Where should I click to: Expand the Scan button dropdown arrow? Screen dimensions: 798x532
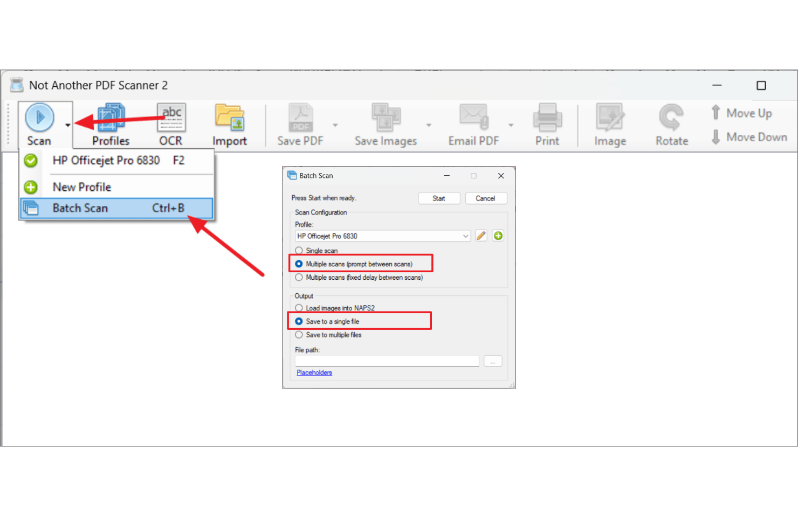pos(67,125)
